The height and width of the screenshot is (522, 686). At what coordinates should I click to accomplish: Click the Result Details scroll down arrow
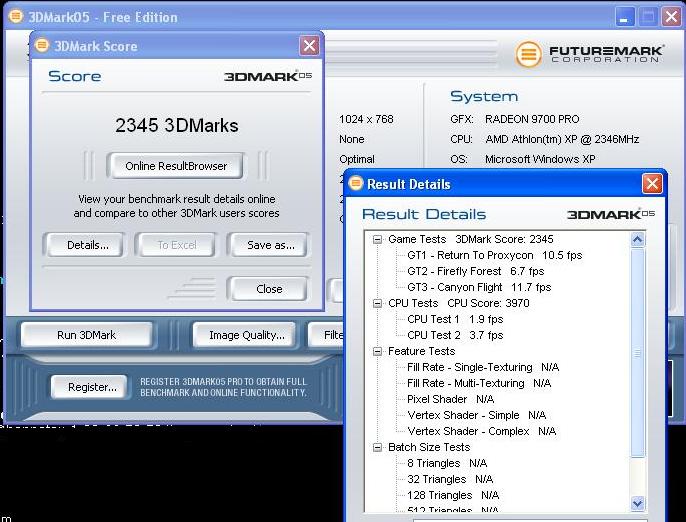click(637, 503)
